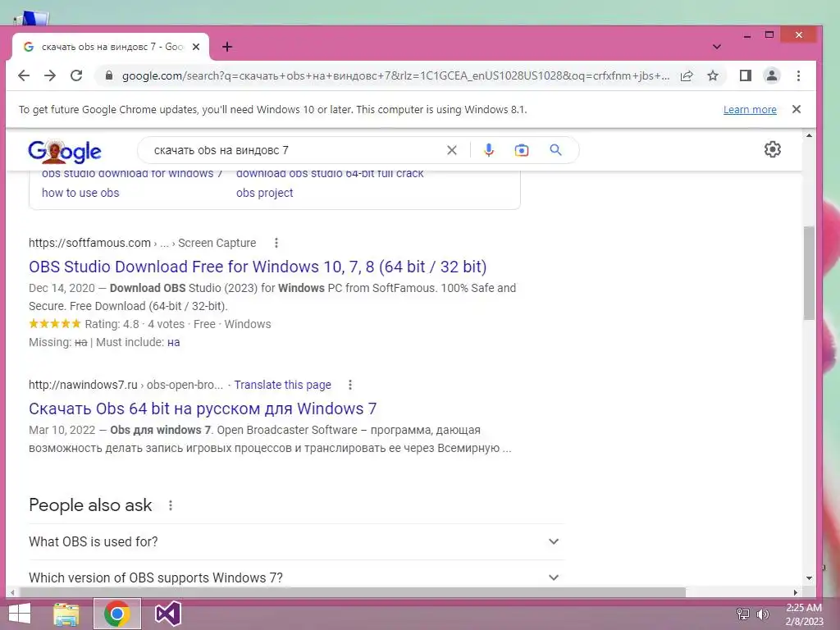Reload the current page
This screenshot has width=840, height=630.
[76, 75]
